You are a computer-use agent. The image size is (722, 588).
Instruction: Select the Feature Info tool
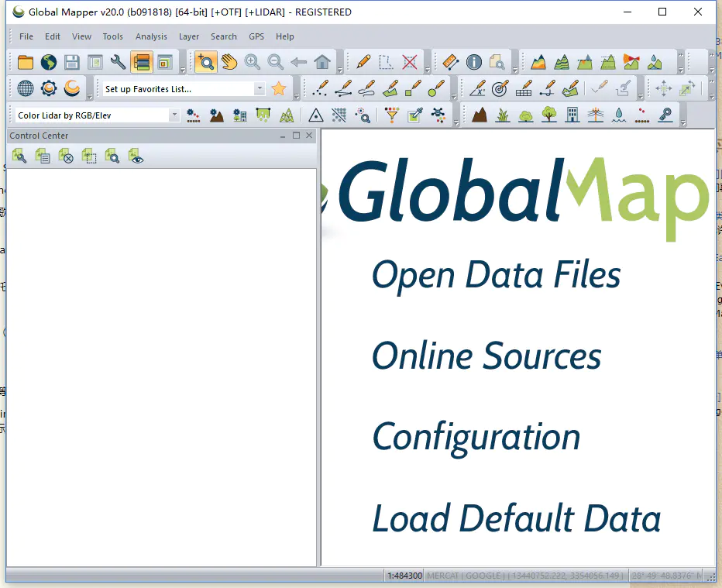474,62
